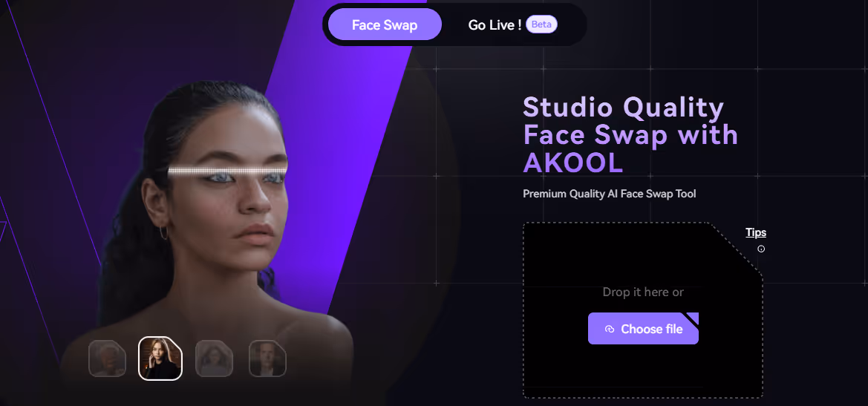Click the hoop earring on the model

pos(164,232)
